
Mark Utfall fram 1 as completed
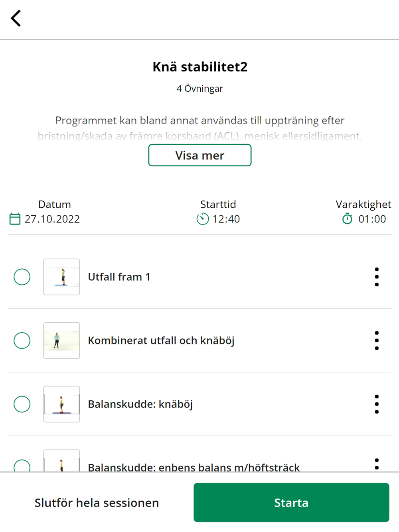pyautogui.click(x=22, y=277)
